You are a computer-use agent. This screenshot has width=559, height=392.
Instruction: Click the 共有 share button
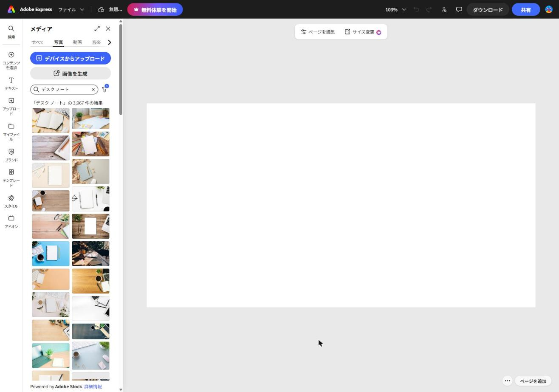pyautogui.click(x=526, y=9)
